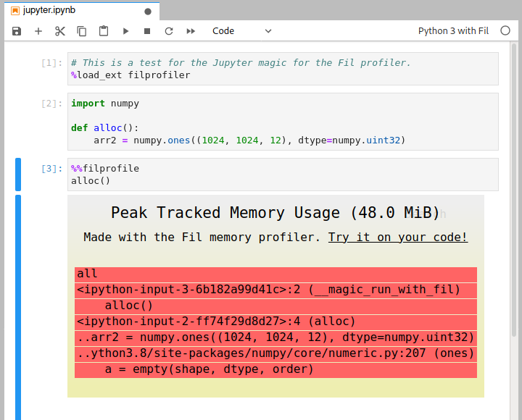
Task: Click the 'all' flame graph root frame
Action: click(x=275, y=274)
